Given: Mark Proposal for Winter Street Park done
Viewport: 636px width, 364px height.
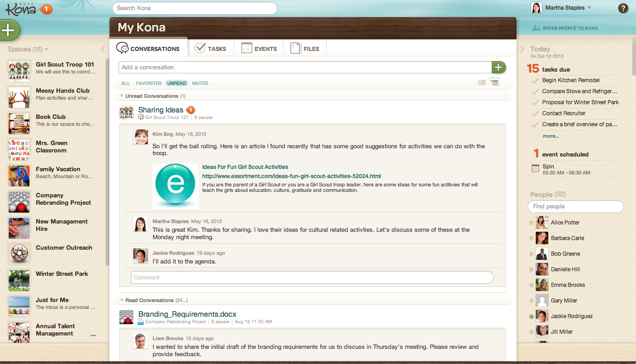Looking at the screenshot, I should 535,103.
